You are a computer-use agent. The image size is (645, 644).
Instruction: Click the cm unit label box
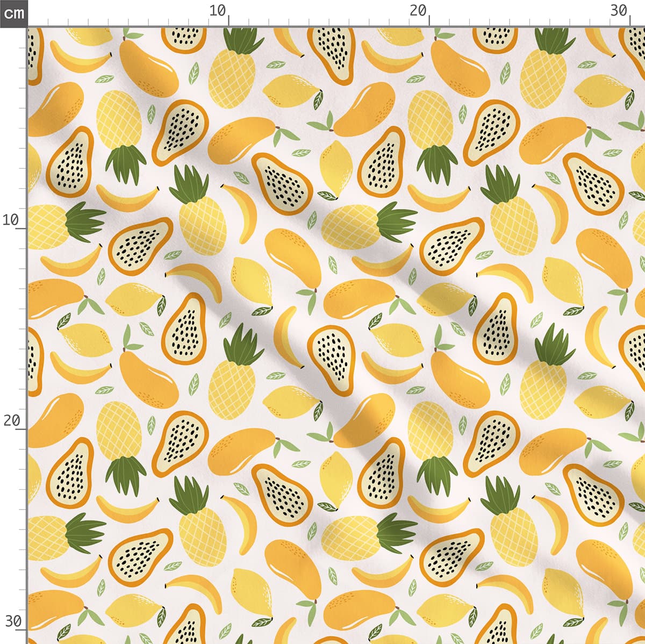[13, 13]
